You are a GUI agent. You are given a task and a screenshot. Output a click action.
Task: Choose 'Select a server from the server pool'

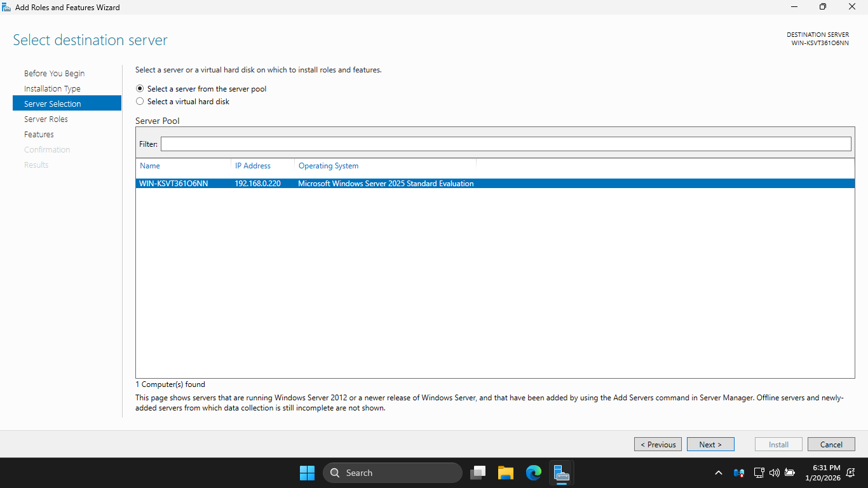[140, 89]
